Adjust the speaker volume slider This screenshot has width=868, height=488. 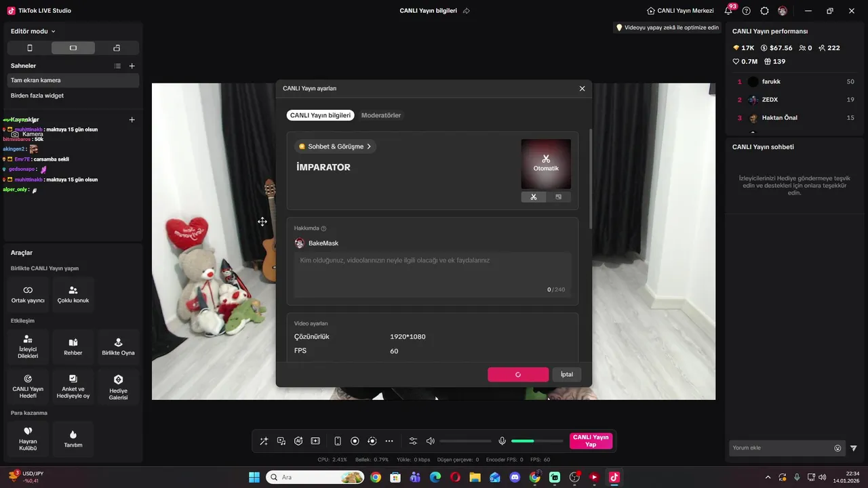coord(465,441)
